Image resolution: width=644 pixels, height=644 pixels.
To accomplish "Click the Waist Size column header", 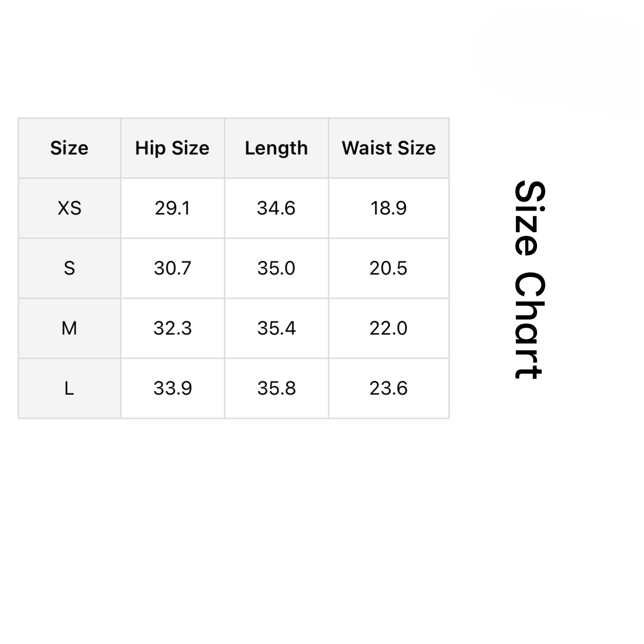I will pyautogui.click(x=388, y=148).
